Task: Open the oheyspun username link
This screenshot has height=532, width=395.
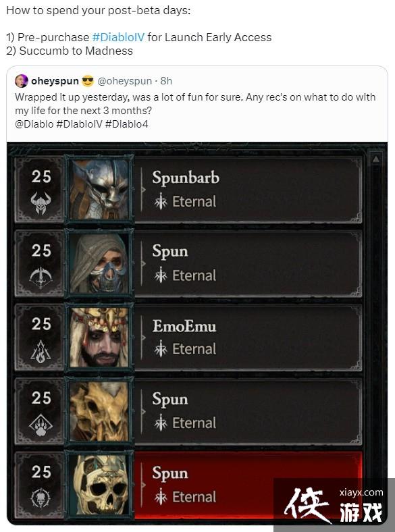Action: 55,81
